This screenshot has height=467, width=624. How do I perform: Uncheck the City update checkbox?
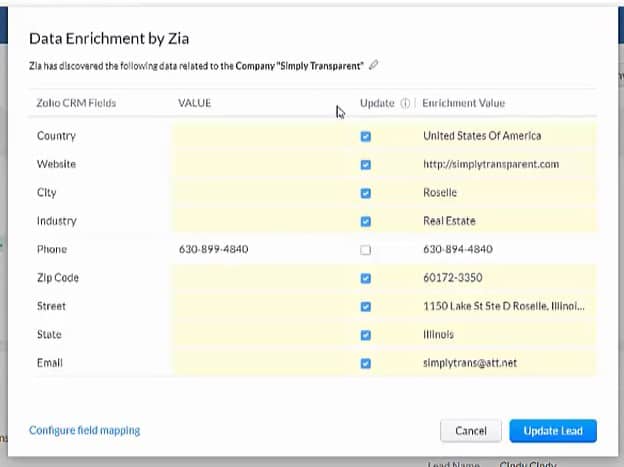pyautogui.click(x=366, y=193)
